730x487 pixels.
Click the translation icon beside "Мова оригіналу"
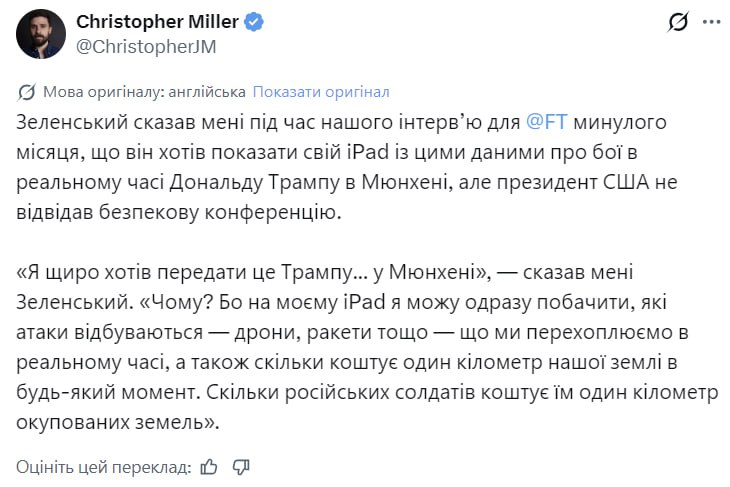pyautogui.click(x=27, y=92)
